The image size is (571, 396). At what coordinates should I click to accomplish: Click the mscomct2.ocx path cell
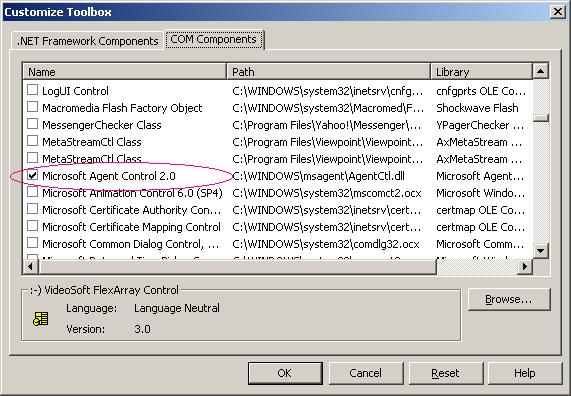(x=327, y=193)
